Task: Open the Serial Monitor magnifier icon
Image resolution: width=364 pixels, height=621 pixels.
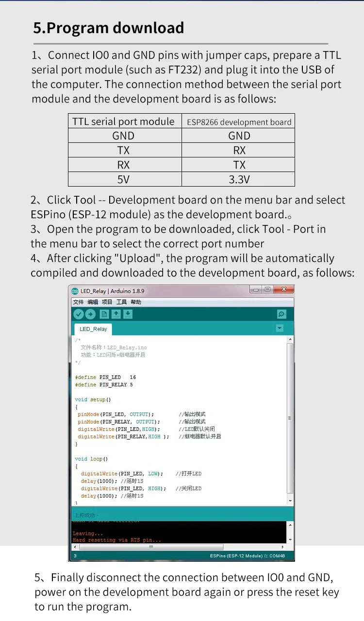Action: coord(281,314)
